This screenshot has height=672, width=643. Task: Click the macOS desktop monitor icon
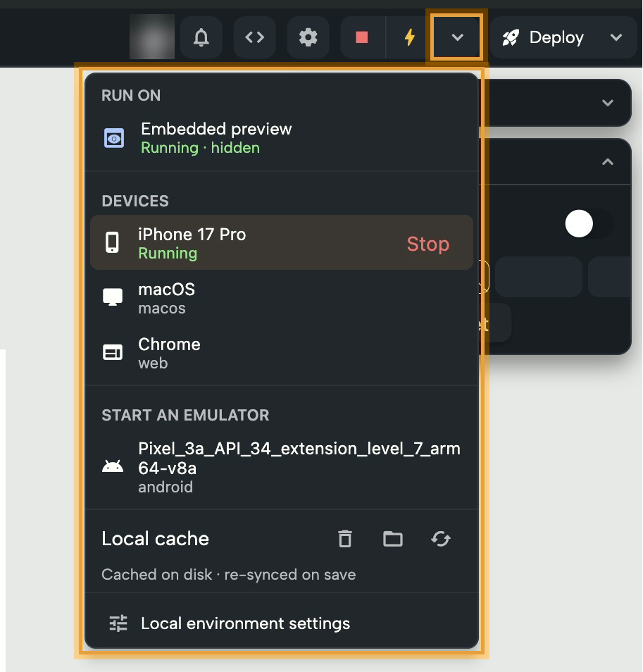pyautogui.click(x=113, y=297)
